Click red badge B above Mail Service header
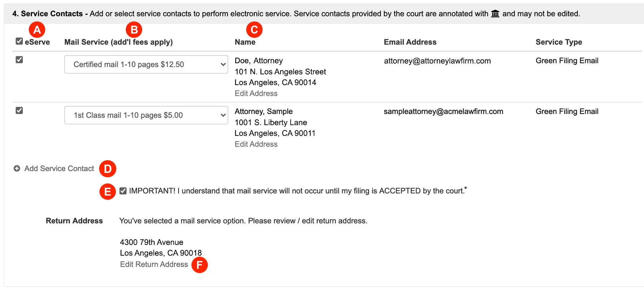The width and height of the screenshot is (644, 291). pos(133,29)
